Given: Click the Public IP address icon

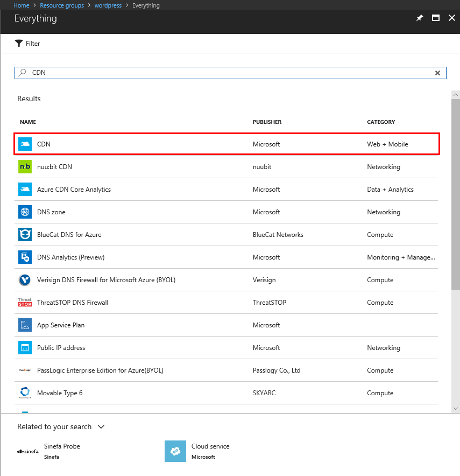Looking at the screenshot, I should 25,348.
